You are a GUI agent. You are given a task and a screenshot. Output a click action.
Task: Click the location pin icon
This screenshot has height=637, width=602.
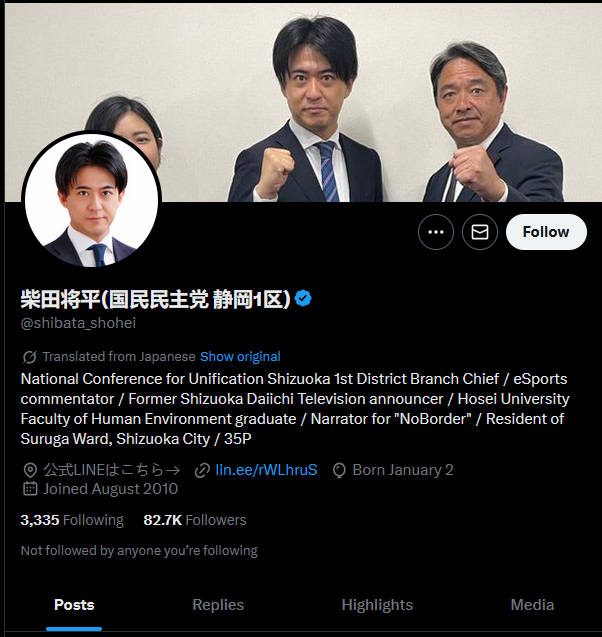[x=30, y=470]
